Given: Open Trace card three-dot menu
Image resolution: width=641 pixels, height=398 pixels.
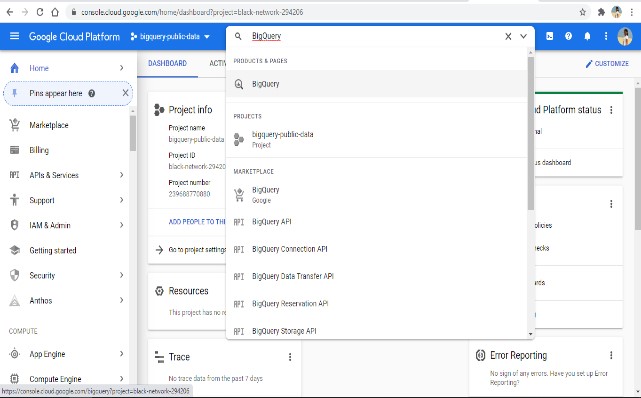Looking at the screenshot, I should click(290, 357).
